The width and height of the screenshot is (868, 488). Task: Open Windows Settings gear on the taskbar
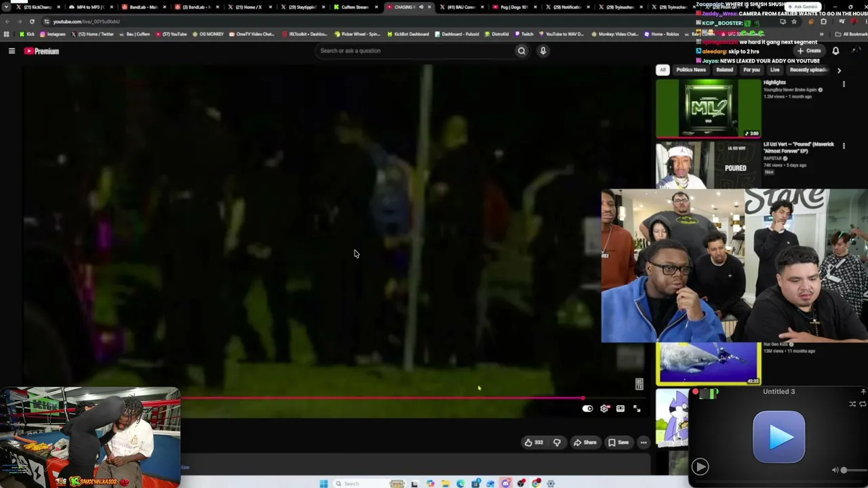[x=551, y=483]
